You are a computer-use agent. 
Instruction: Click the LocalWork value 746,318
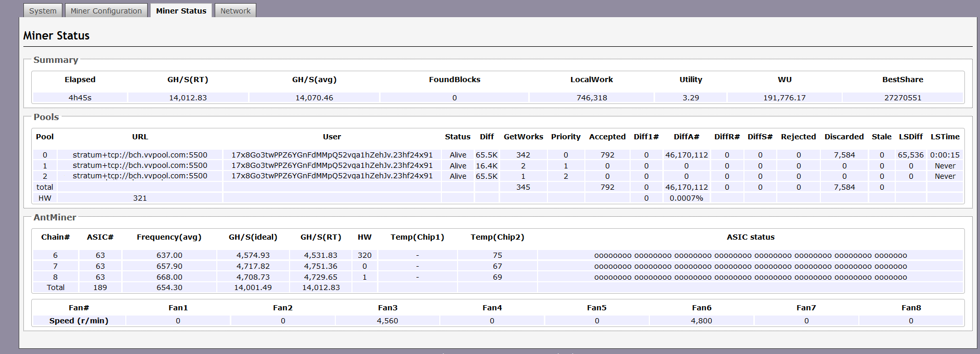click(592, 98)
